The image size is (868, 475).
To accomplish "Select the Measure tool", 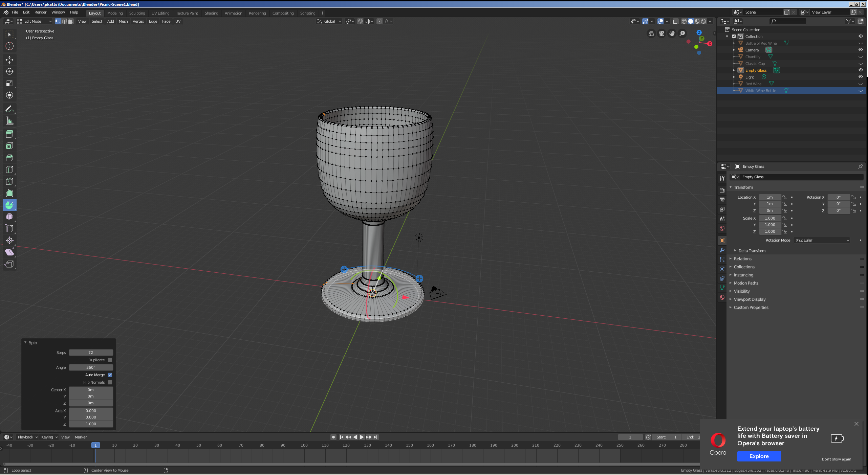I will (x=9, y=121).
